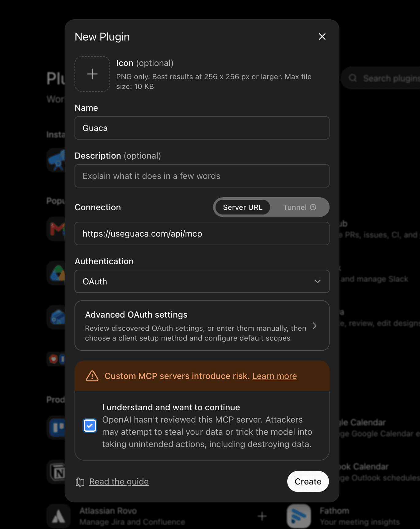The width and height of the screenshot is (420, 529).
Task: Click the guide book icon
Action: tap(80, 482)
